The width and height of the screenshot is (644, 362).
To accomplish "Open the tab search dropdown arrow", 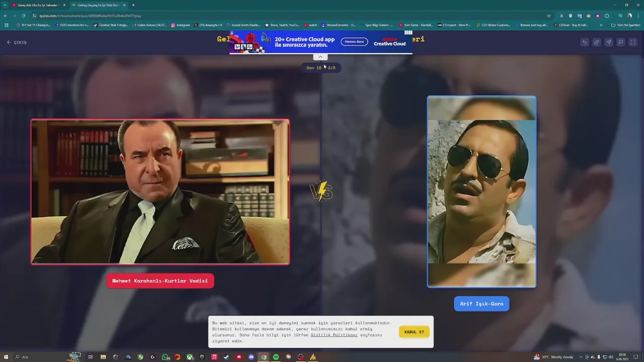I will [x=5, y=5].
